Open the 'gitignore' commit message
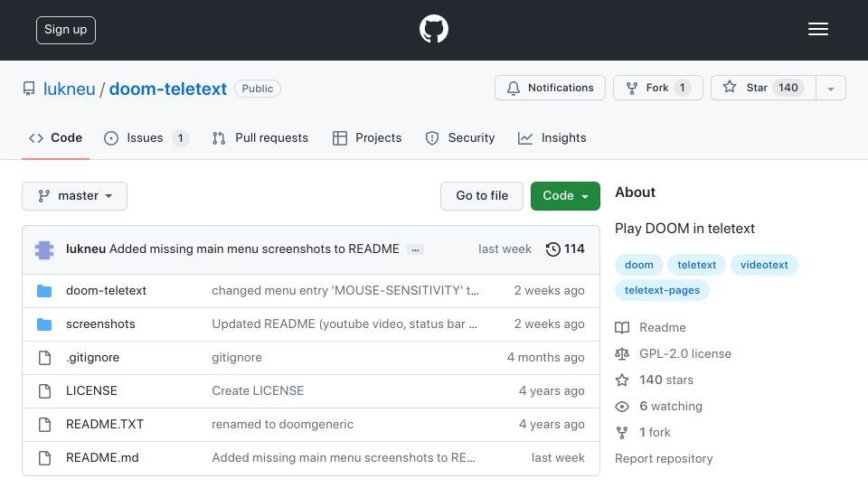This screenshot has height=488, width=868. 236,358
